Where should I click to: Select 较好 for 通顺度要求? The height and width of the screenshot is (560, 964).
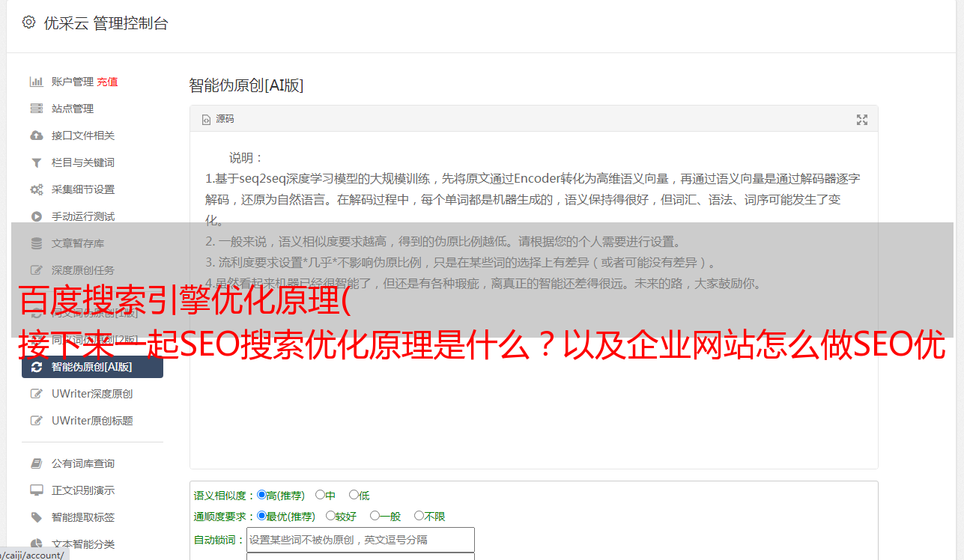coord(330,516)
